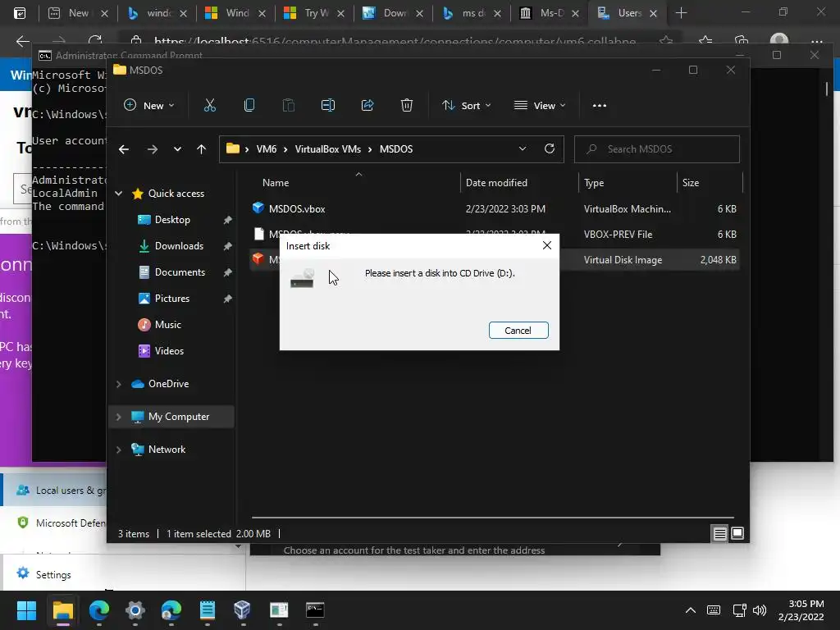Expand the OneDrive tree node
The width and height of the screenshot is (840, 630).
[x=118, y=384]
